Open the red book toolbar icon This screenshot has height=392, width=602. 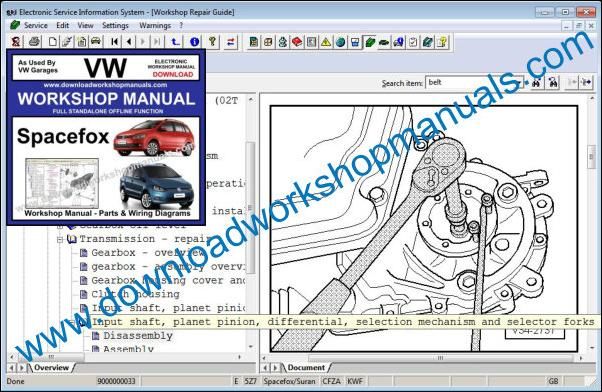point(297,42)
